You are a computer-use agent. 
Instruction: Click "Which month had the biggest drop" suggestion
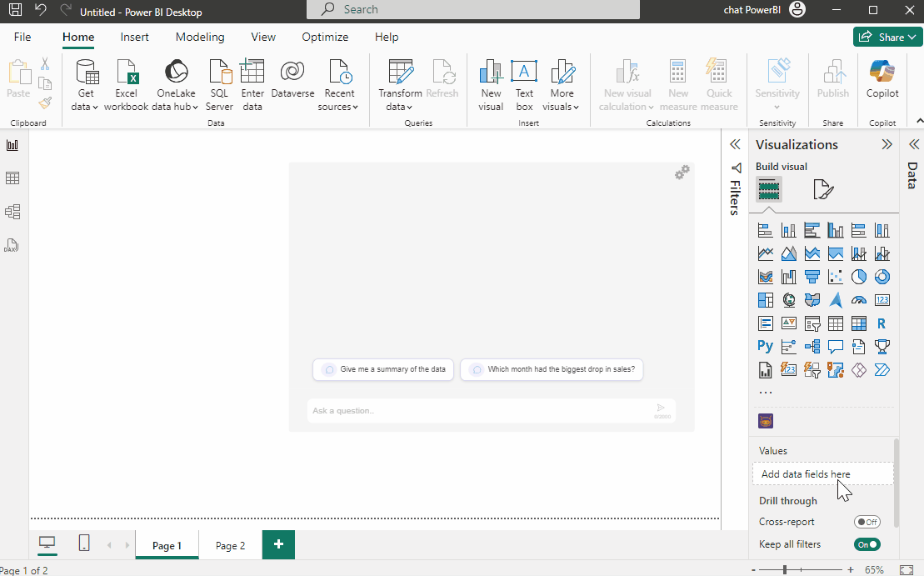pos(552,369)
